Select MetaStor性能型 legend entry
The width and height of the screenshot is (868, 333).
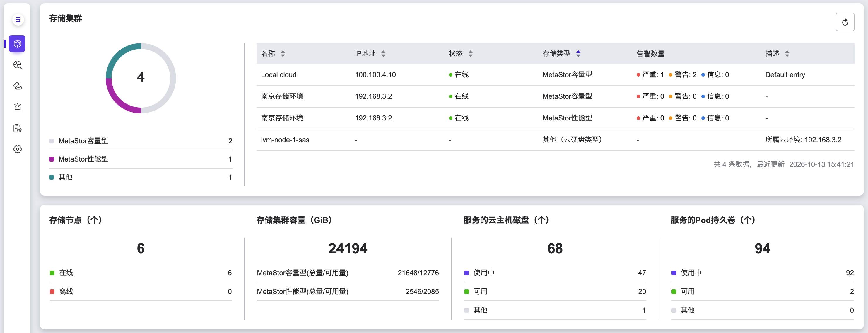click(141, 159)
